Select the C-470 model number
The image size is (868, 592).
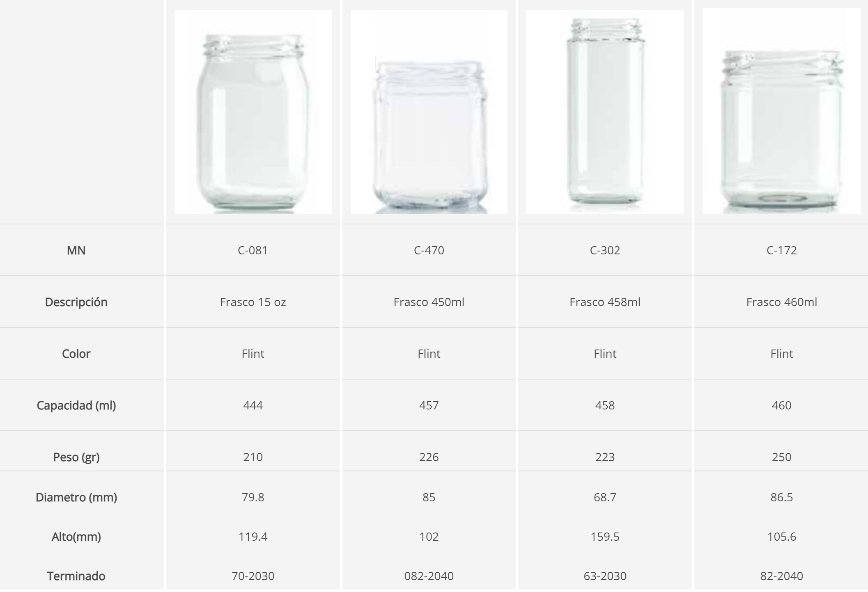coord(429,250)
